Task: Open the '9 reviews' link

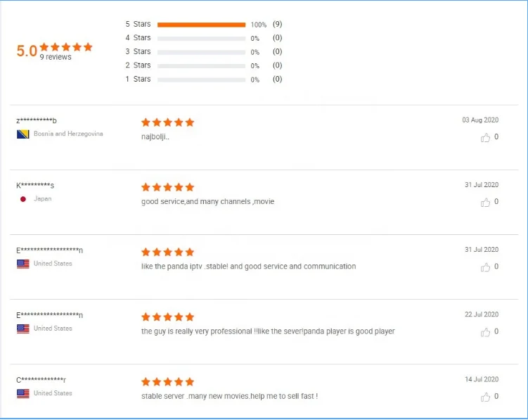Action: [x=56, y=57]
